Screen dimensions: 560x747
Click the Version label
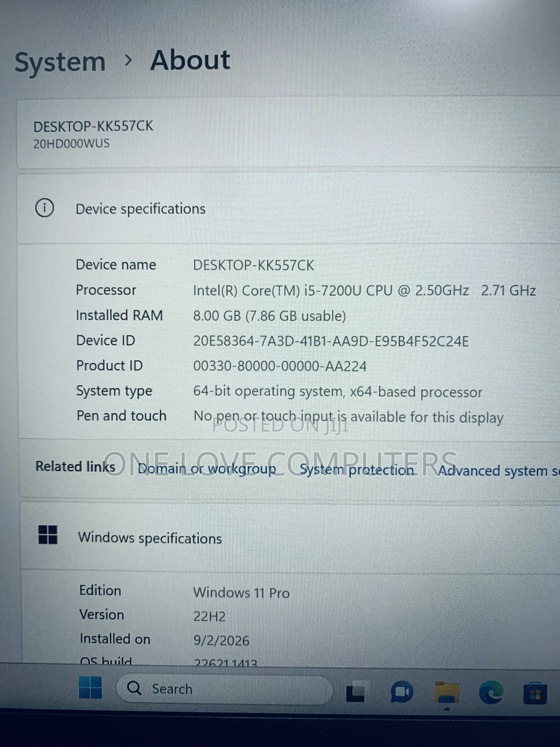pos(101,615)
